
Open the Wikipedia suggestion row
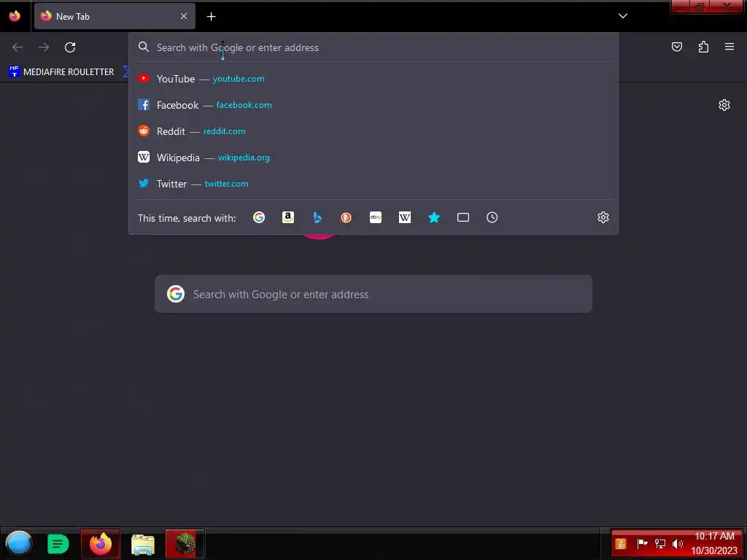click(373, 157)
